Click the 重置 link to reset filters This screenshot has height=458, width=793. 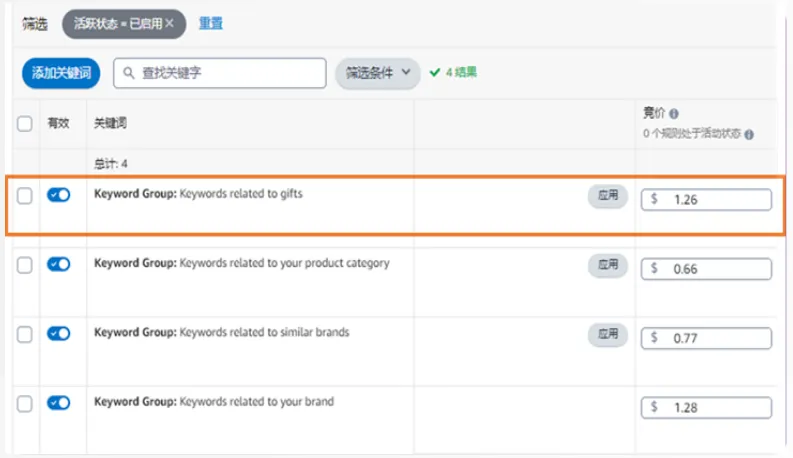tap(210, 23)
